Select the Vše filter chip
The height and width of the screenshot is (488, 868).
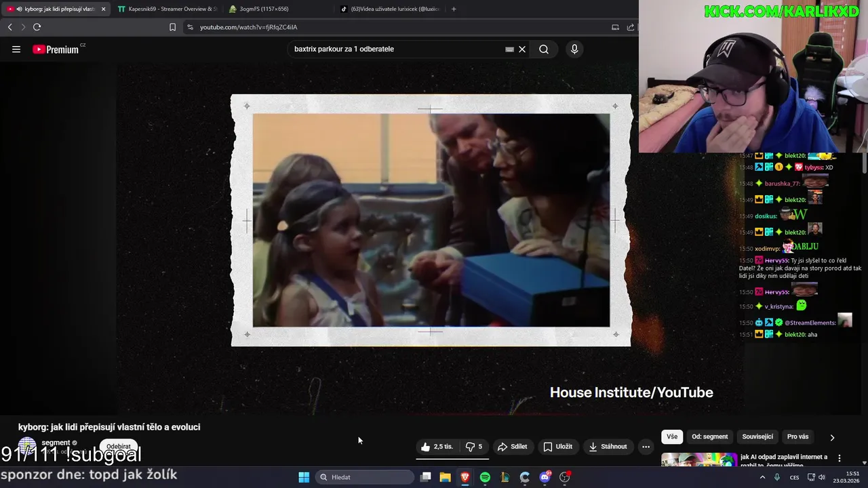point(671,437)
